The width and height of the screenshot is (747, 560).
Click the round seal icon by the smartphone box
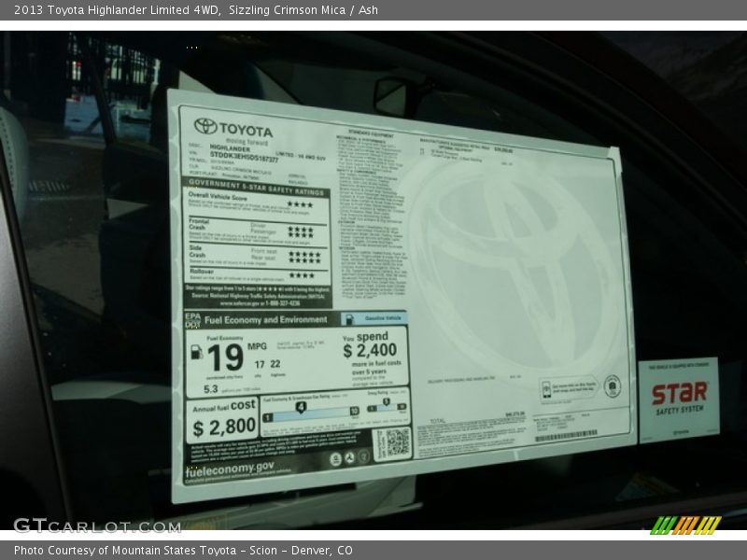612,385
